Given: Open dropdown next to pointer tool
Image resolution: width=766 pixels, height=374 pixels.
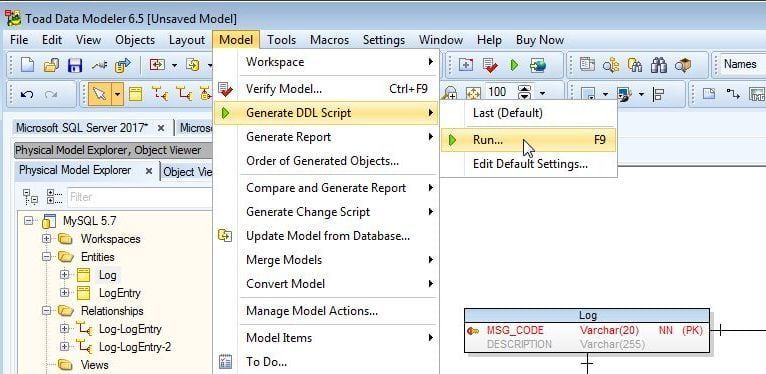Looking at the screenshot, I should [x=117, y=94].
